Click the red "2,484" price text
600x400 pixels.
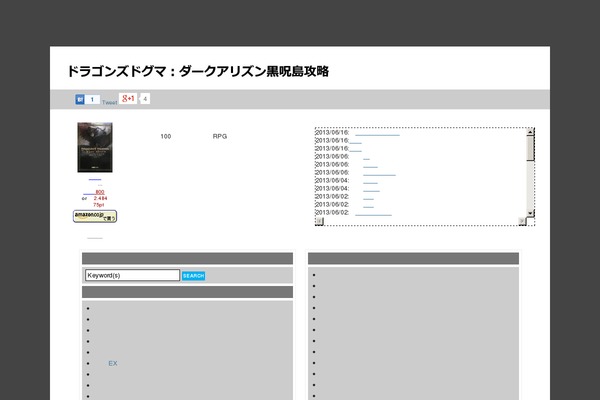click(x=101, y=198)
